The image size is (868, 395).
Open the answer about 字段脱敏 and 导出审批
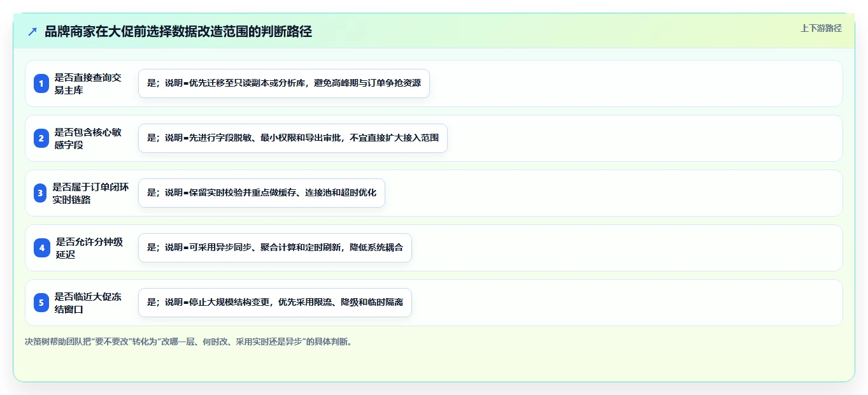(293, 138)
